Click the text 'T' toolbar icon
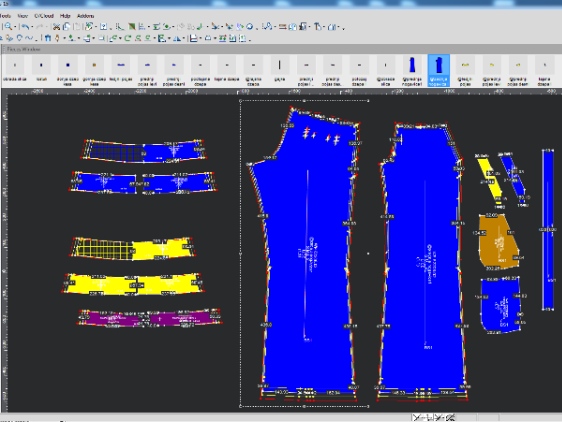The width and height of the screenshot is (562, 422). coord(318,27)
